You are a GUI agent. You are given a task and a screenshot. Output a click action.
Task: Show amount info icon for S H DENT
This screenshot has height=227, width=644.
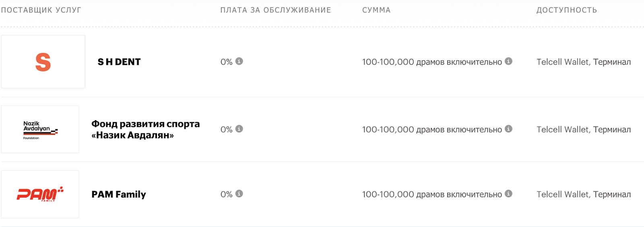coord(509,61)
